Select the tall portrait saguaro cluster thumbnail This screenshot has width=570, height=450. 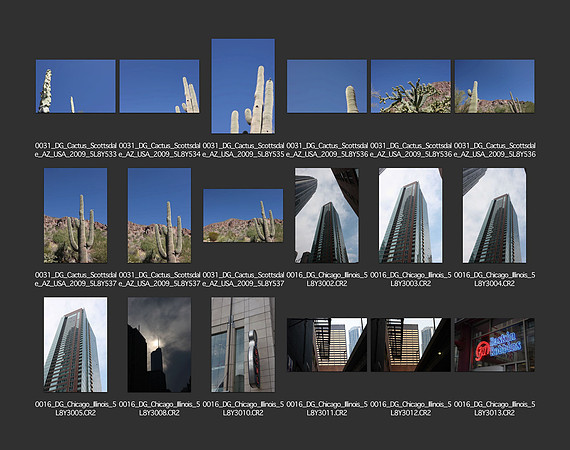[243, 86]
